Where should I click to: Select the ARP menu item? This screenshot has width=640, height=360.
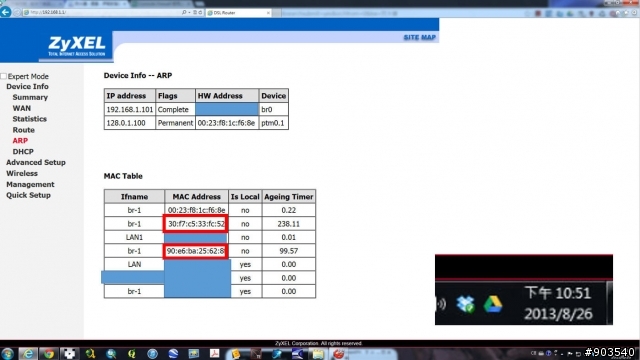(20, 141)
